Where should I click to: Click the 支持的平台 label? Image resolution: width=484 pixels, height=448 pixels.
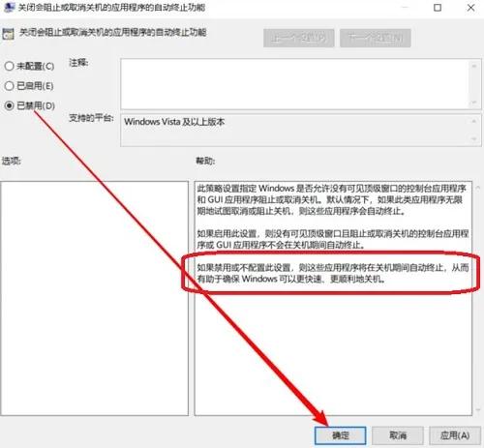pyautogui.click(x=91, y=118)
